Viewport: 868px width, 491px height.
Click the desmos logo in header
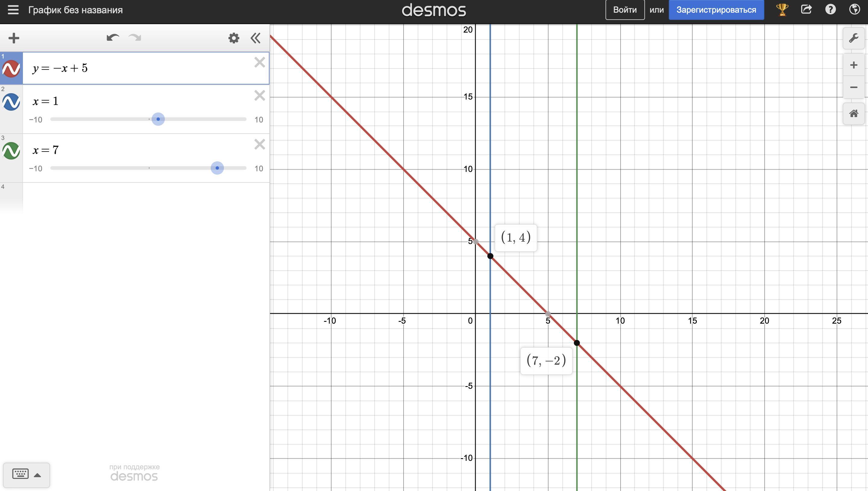pos(434,10)
